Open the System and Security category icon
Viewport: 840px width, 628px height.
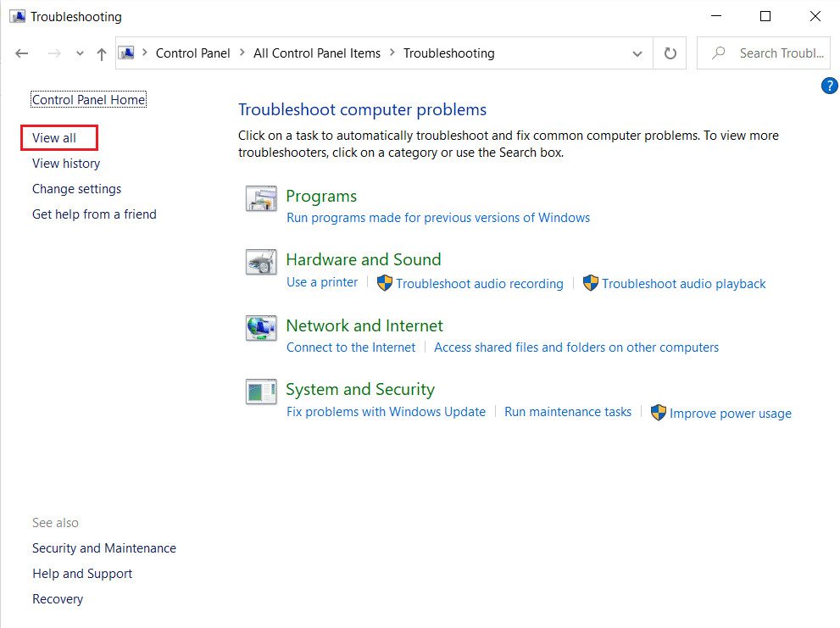tap(261, 392)
